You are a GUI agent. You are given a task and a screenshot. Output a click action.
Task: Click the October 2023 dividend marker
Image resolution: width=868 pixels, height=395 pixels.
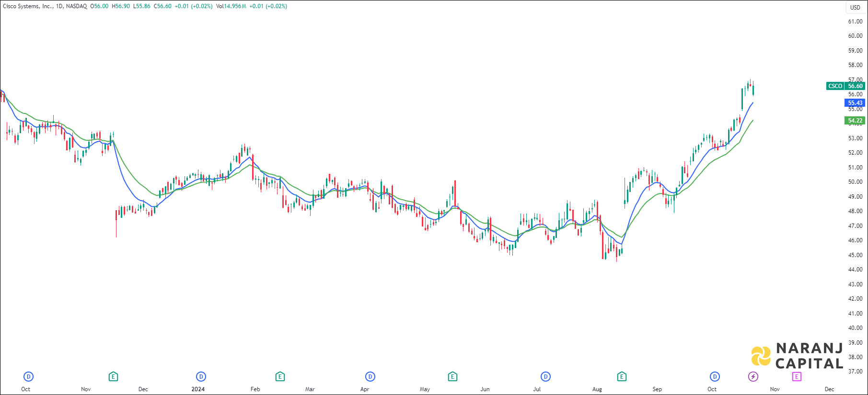pos(28,377)
